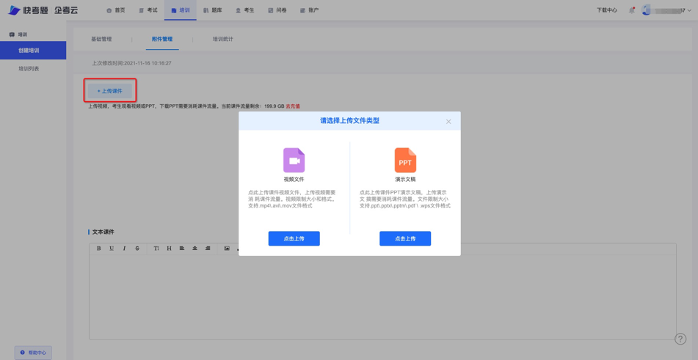This screenshot has height=360, width=698.
Task: Select 创建培训 in the sidebar
Action: click(x=33, y=50)
